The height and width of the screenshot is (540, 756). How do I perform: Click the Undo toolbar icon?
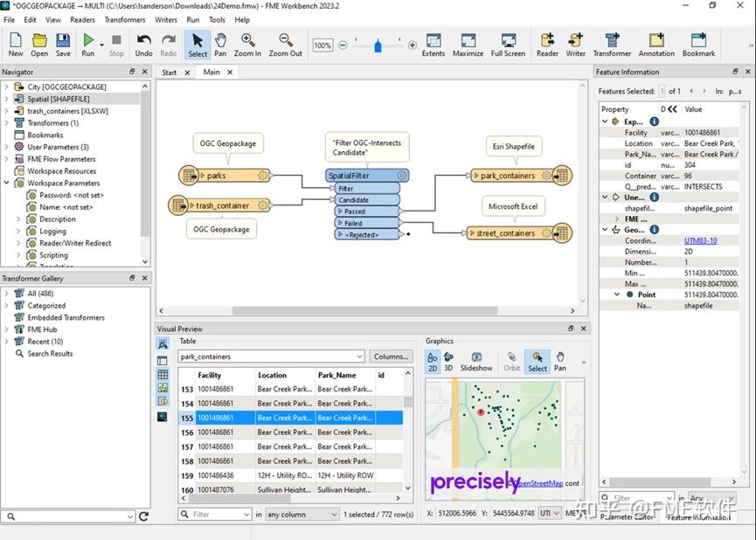(x=143, y=45)
